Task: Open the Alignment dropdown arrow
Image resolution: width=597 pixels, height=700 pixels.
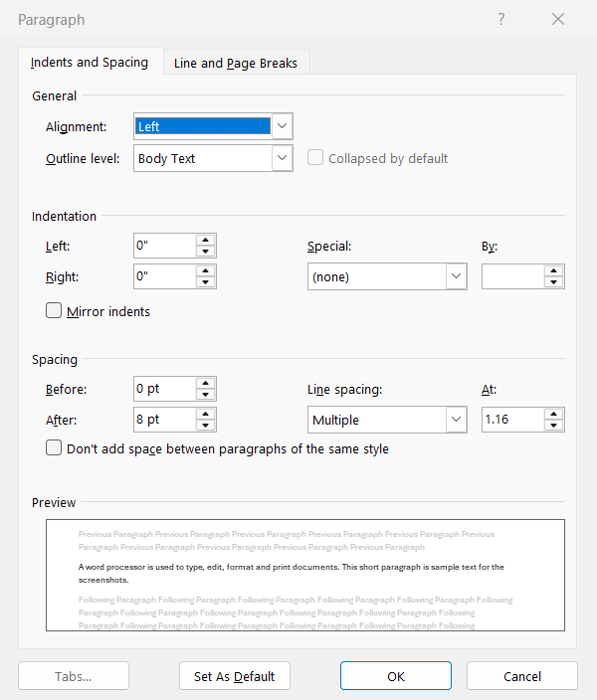Action: [x=282, y=126]
